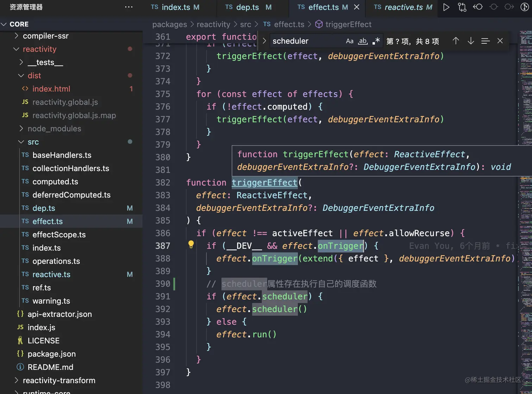Toggle regular expression (.*) search
This screenshot has width=532, height=394.
point(376,41)
